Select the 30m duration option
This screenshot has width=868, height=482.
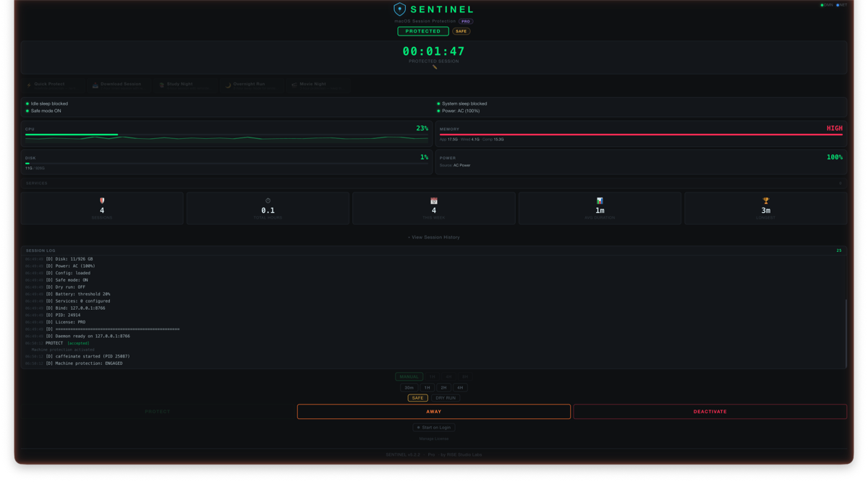pyautogui.click(x=409, y=387)
